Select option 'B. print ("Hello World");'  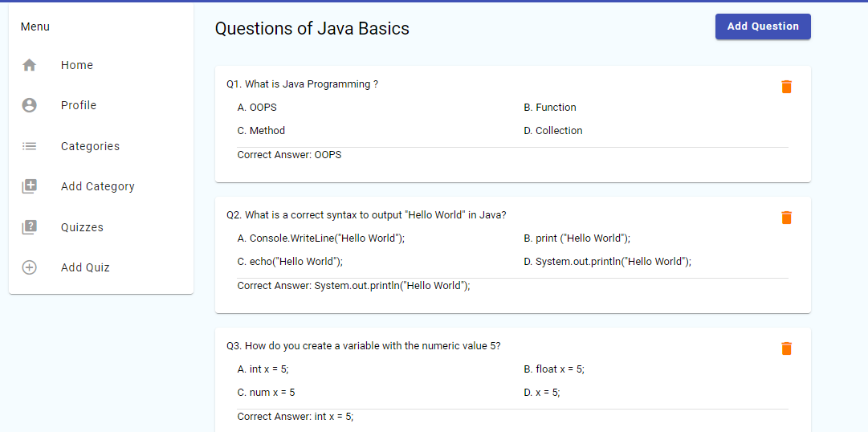coord(577,238)
